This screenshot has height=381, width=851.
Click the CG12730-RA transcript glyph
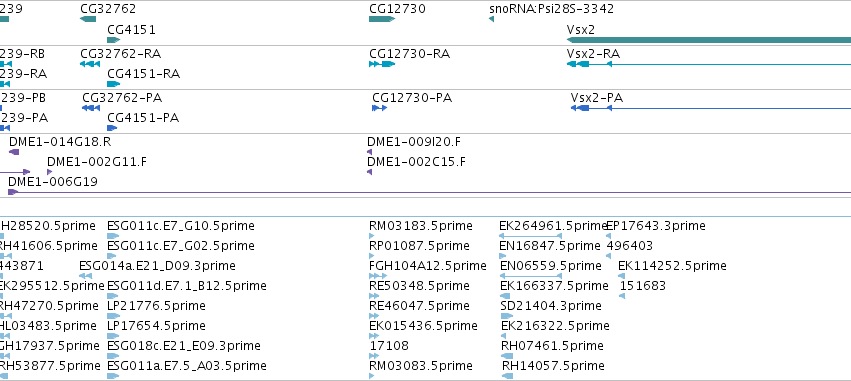point(382,64)
